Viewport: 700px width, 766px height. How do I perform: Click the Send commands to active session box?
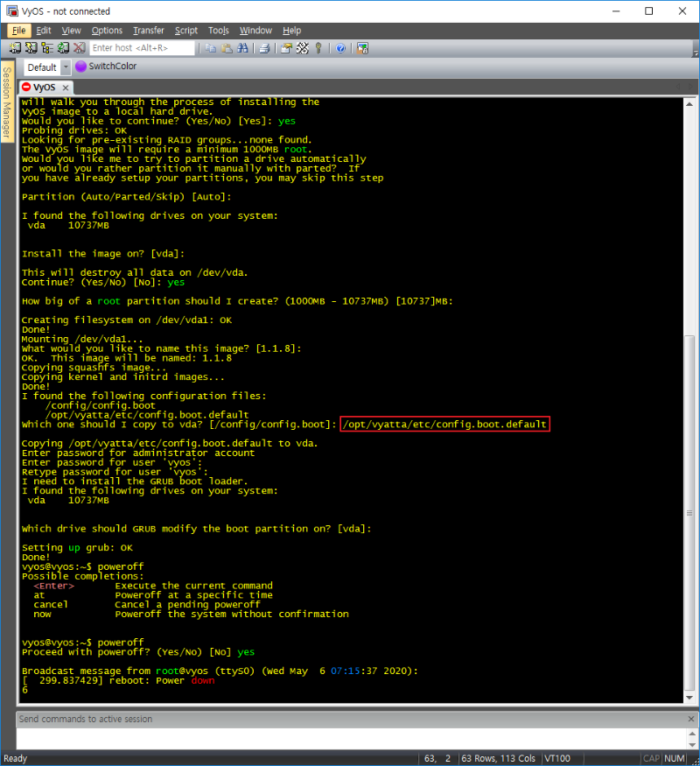click(341, 719)
